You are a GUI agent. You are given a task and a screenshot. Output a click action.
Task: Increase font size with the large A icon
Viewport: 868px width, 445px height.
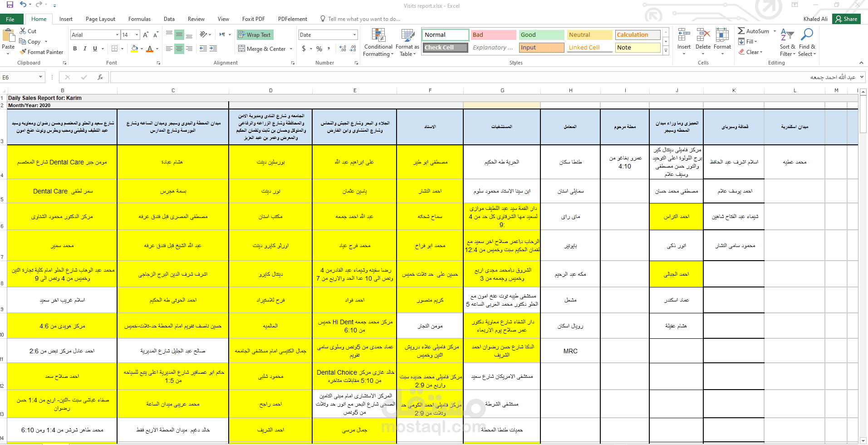(x=146, y=35)
